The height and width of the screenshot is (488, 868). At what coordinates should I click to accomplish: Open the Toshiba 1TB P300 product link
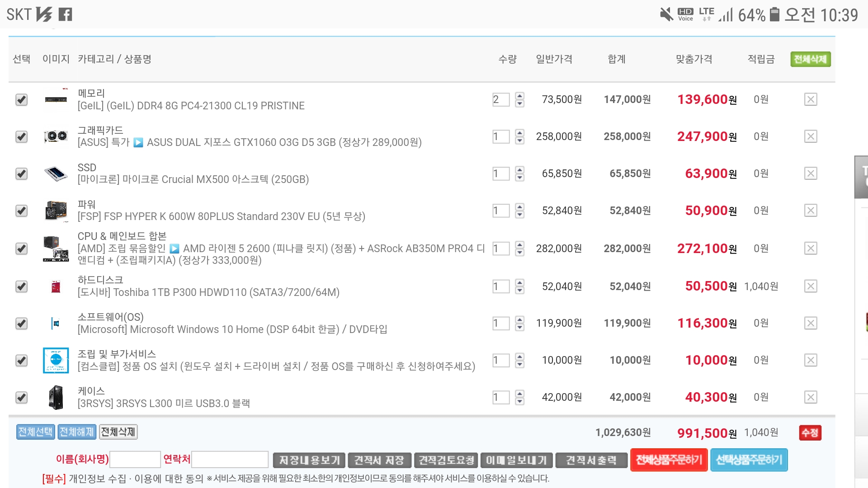pos(208,292)
